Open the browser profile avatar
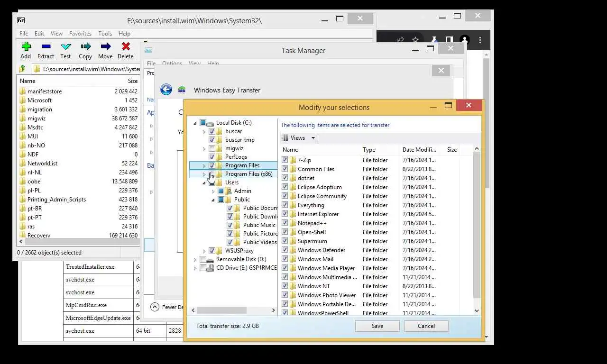Image resolution: width=607 pixels, height=364 pixels. pos(465,40)
